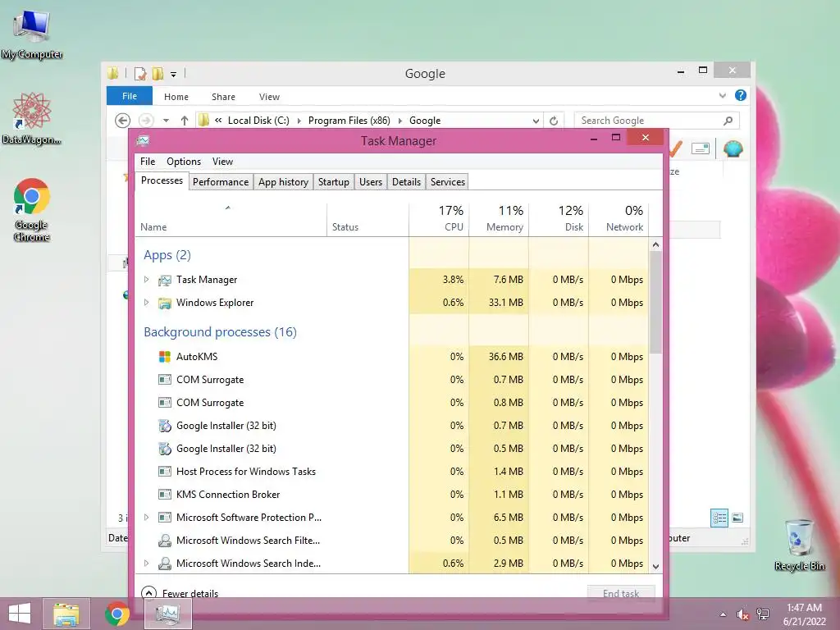The height and width of the screenshot is (630, 840).
Task: Click Explorer Up one level arrow
Action: (185, 121)
